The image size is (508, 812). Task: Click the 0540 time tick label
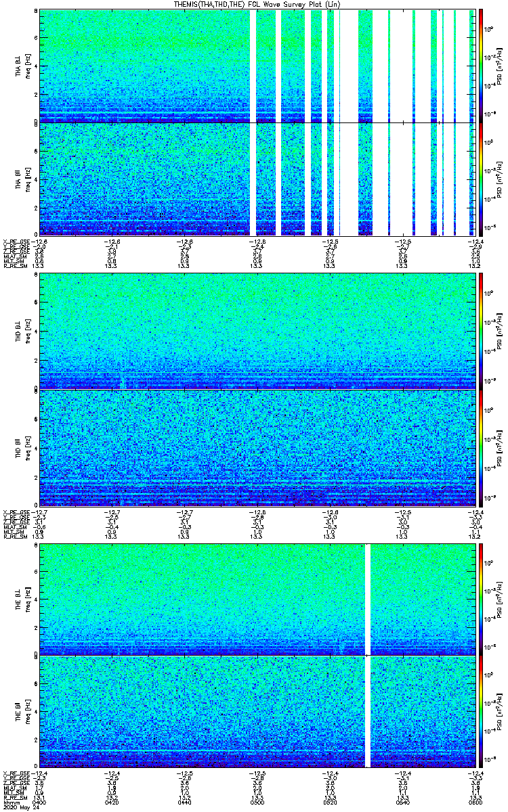(x=402, y=803)
